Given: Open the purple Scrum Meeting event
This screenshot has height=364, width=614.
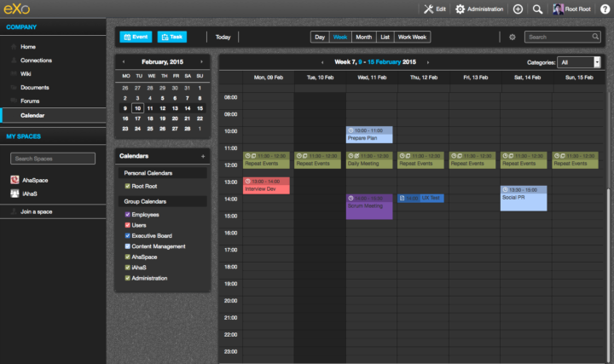Looking at the screenshot, I should 369,207.
